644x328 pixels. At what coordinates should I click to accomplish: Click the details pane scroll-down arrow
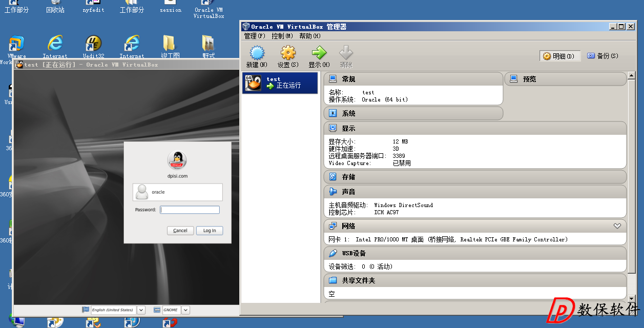(632, 298)
